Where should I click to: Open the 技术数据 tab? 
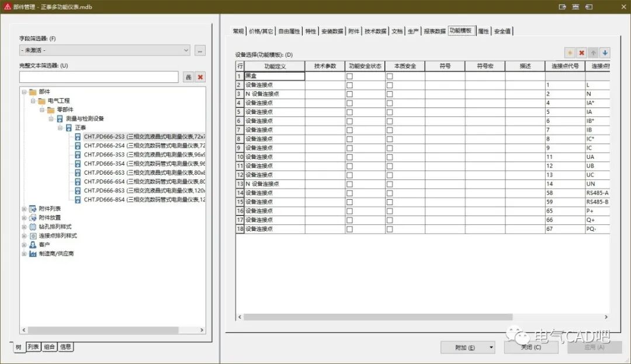pos(376,31)
